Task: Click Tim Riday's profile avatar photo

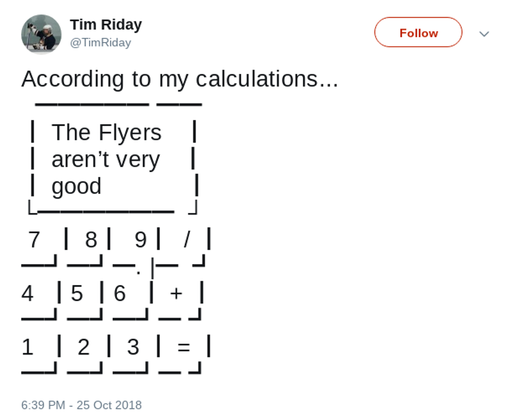Action: tap(41, 34)
